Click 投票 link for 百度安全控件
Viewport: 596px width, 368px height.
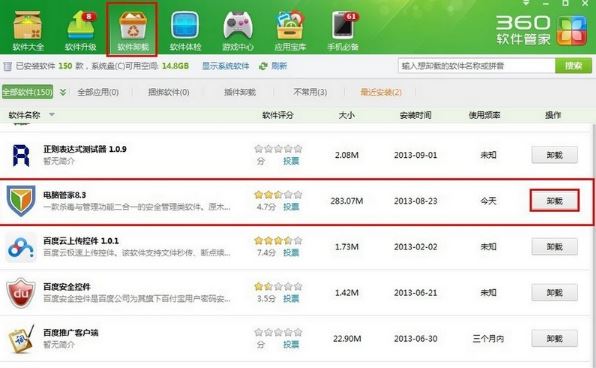(x=291, y=298)
